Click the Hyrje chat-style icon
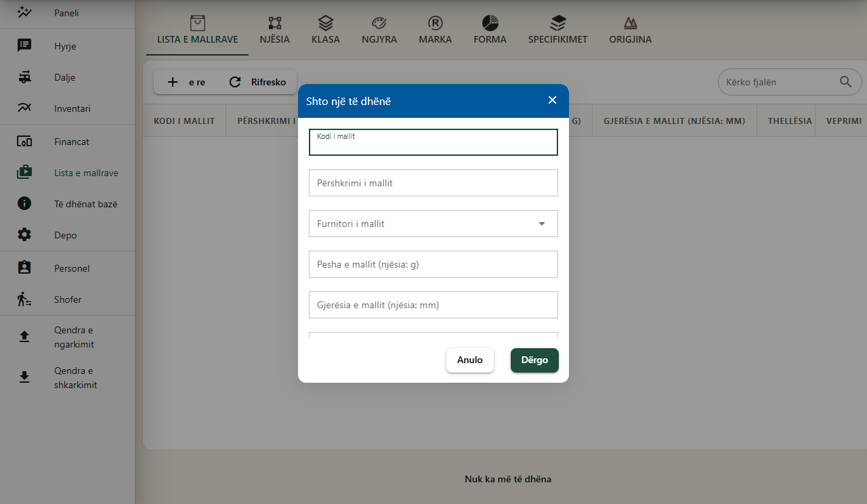 [x=24, y=45]
